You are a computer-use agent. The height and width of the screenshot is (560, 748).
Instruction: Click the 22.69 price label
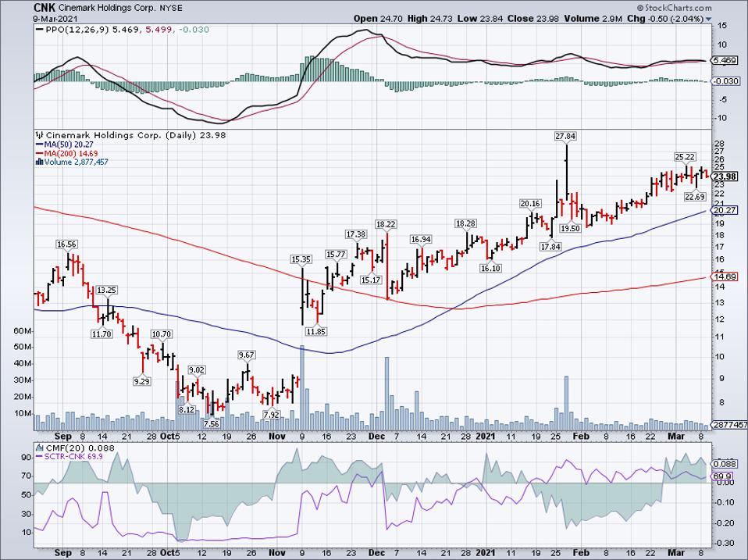[x=695, y=197]
